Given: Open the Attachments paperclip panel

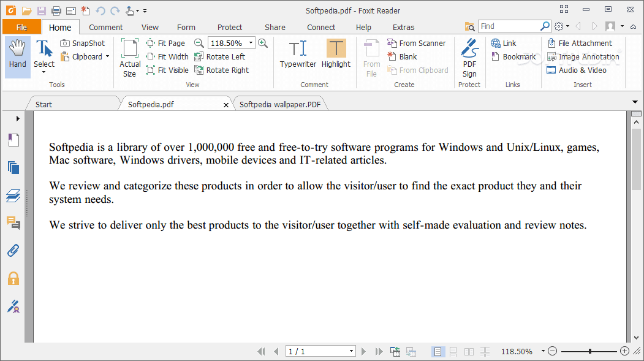Looking at the screenshot, I should click(13, 251).
